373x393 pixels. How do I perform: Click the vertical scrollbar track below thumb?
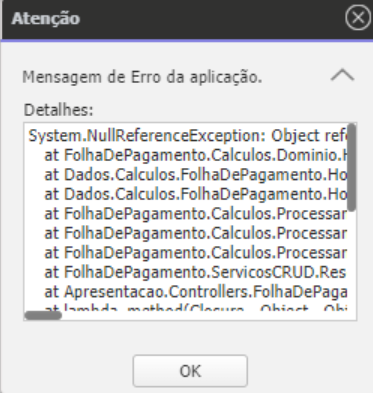point(352,260)
